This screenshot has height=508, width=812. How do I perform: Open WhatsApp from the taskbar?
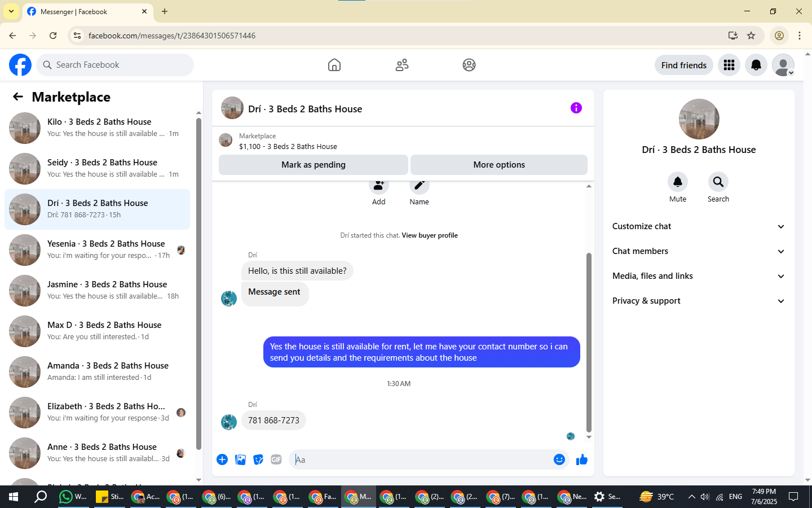(73, 497)
